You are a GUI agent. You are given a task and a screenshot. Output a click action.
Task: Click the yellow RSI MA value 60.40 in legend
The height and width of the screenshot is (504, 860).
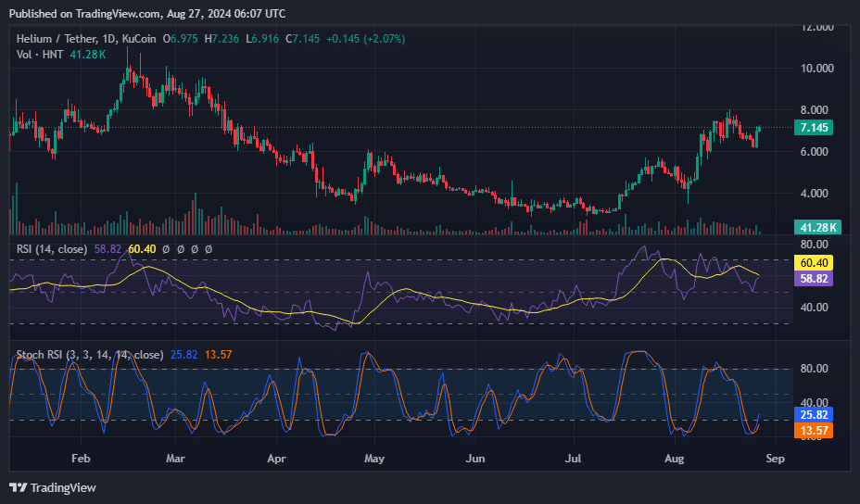click(x=142, y=249)
